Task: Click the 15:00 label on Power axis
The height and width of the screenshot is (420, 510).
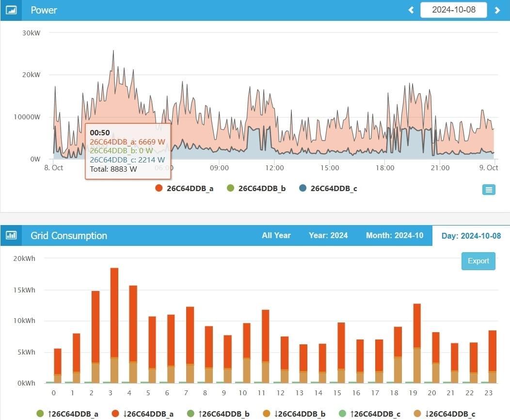Action: 330,168
